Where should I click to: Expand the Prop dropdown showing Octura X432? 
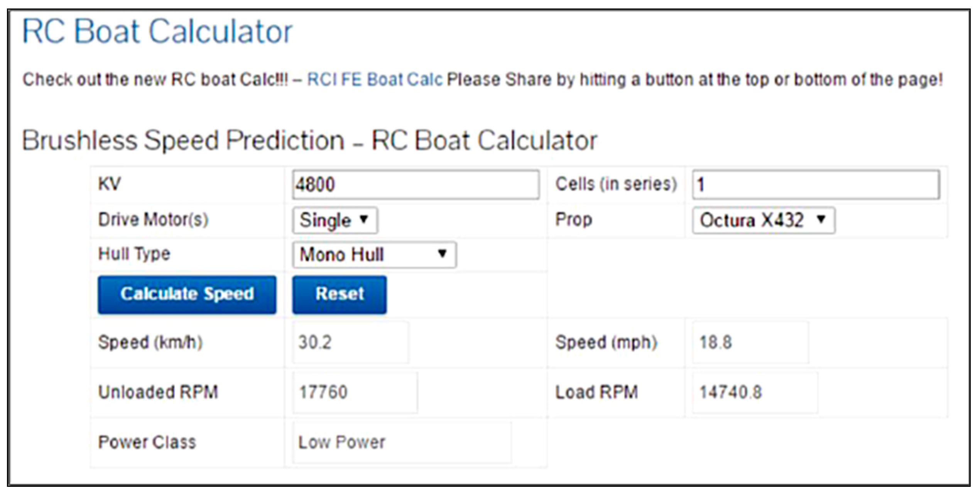tap(763, 220)
